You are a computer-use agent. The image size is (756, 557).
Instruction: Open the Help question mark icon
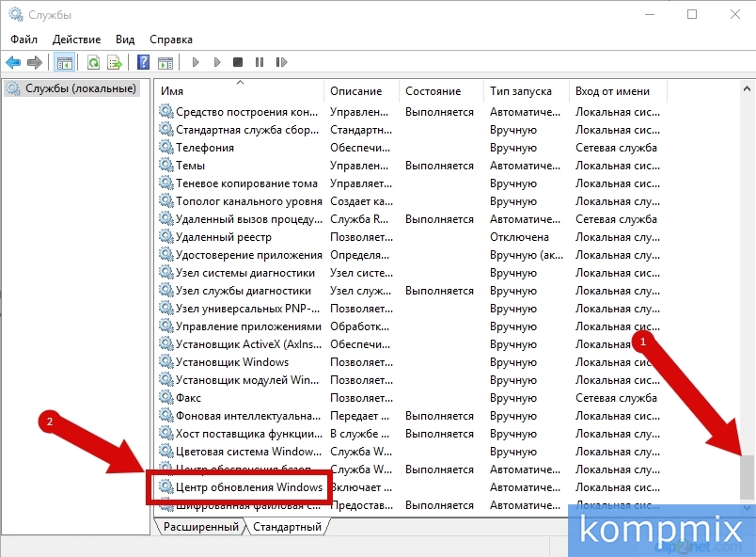tap(143, 62)
